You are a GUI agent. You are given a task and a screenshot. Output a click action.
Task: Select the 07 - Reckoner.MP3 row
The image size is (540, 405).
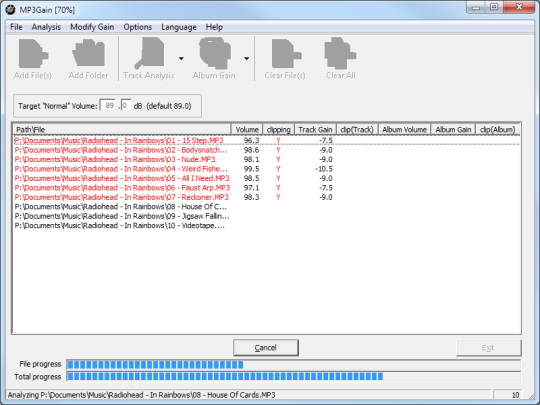[267, 197]
